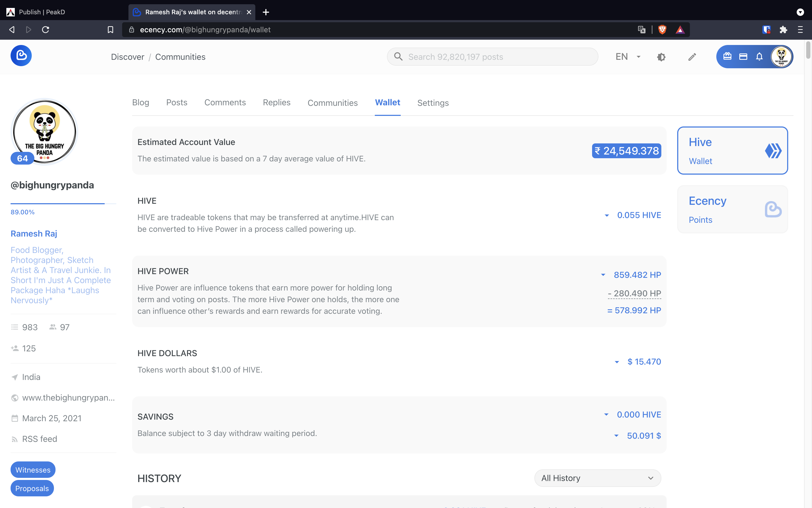Focus the Search 92,820,197 posts field
Viewport: 812px width, 508px height.
tap(493, 57)
